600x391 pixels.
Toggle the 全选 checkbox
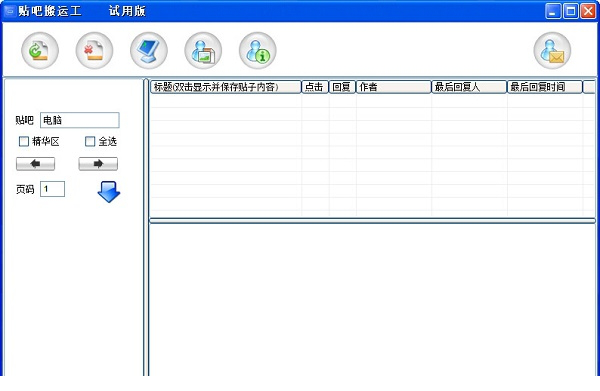pos(90,142)
